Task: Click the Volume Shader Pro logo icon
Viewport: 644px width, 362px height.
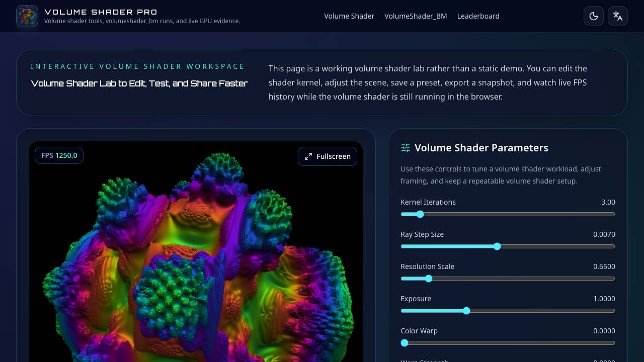Action: click(x=27, y=16)
